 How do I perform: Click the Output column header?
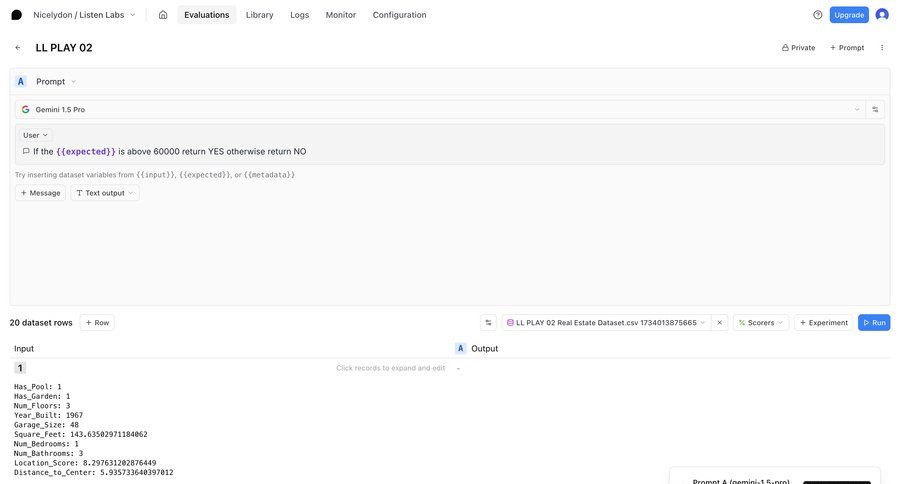click(x=484, y=349)
